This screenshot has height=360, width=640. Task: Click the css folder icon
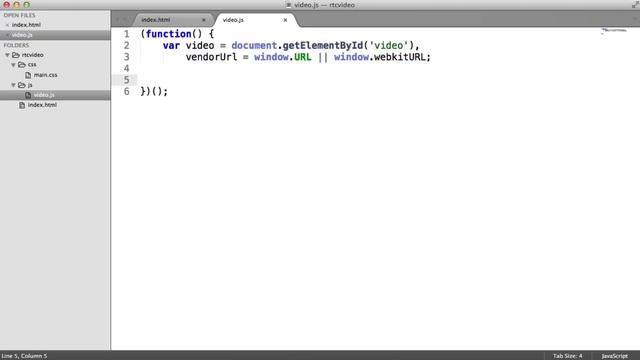(22, 65)
